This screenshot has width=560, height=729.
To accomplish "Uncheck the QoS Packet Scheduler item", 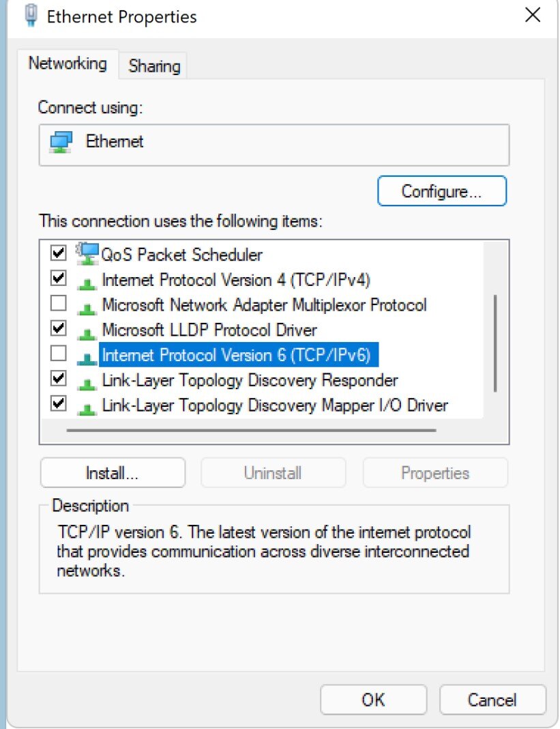I will (58, 252).
